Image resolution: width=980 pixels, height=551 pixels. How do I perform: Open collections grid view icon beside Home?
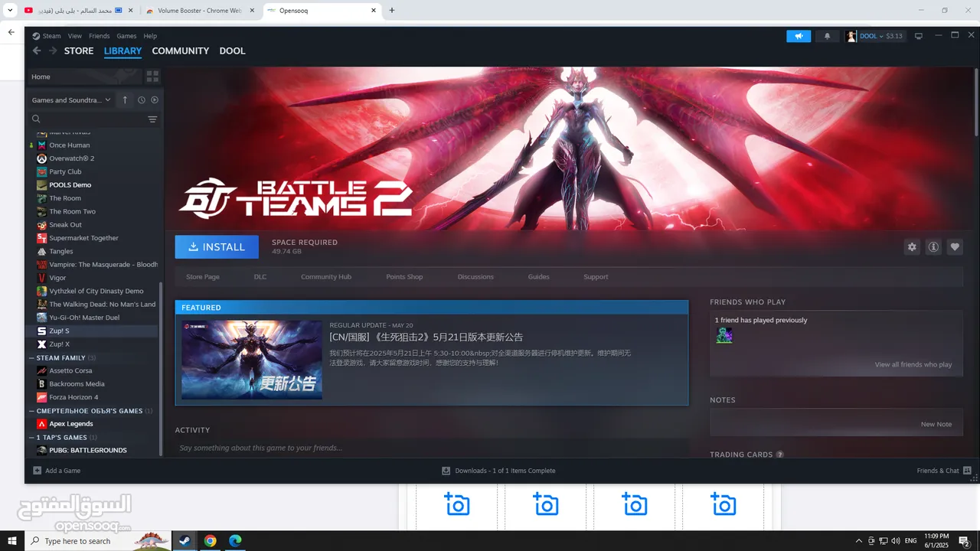click(152, 77)
